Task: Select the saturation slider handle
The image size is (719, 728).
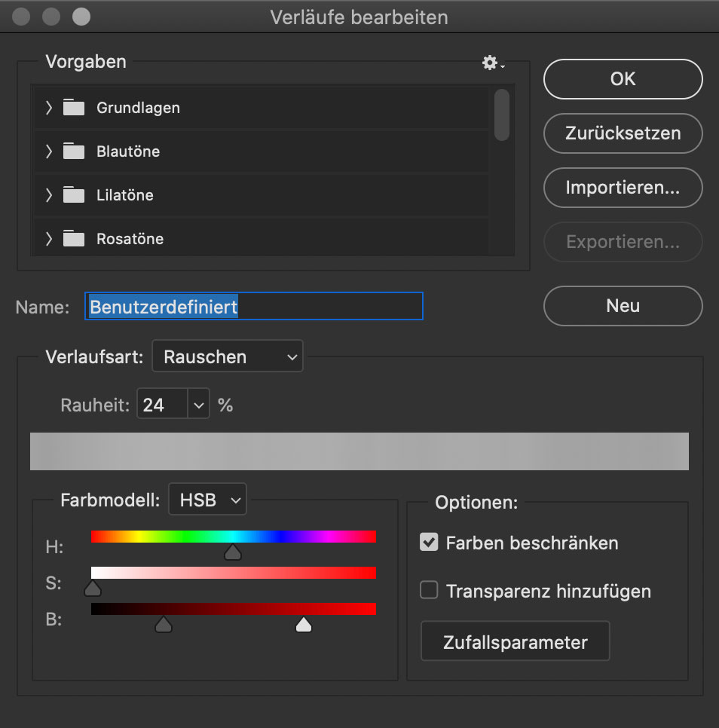Action: point(93,589)
